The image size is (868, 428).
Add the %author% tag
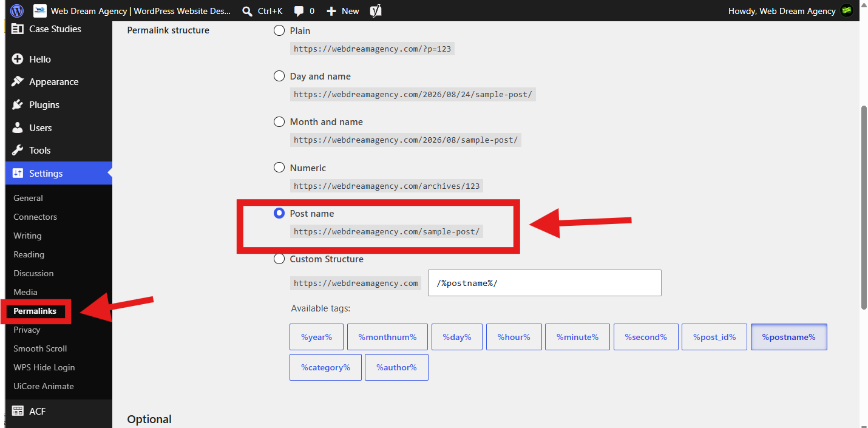[x=396, y=367]
